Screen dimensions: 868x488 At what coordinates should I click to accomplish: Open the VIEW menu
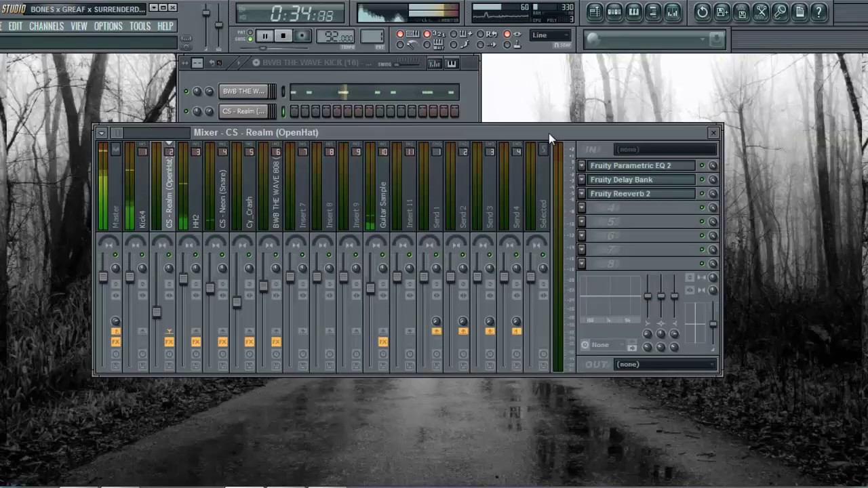[x=79, y=26]
